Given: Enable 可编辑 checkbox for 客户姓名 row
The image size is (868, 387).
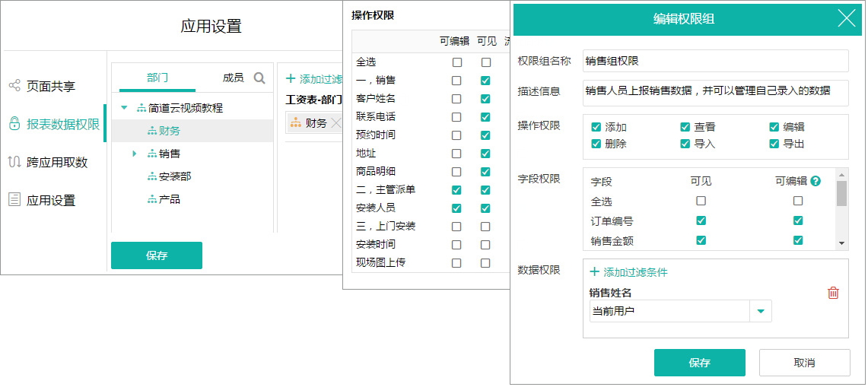Looking at the screenshot, I should (x=456, y=99).
